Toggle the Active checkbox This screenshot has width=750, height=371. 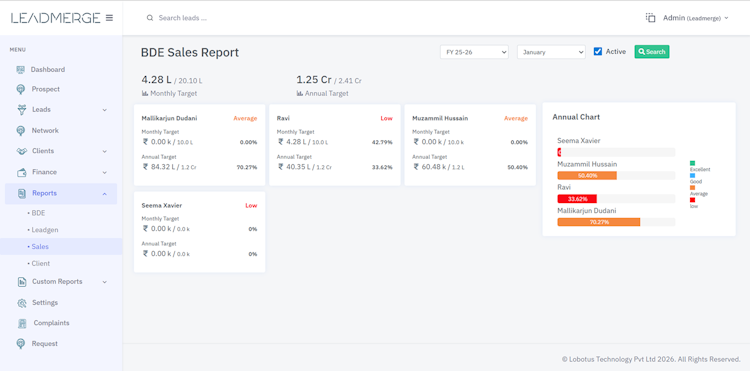(x=598, y=52)
